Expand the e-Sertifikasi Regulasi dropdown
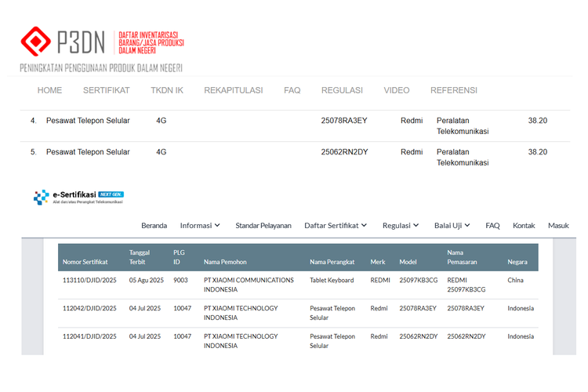The height and width of the screenshot is (392, 588). (401, 226)
